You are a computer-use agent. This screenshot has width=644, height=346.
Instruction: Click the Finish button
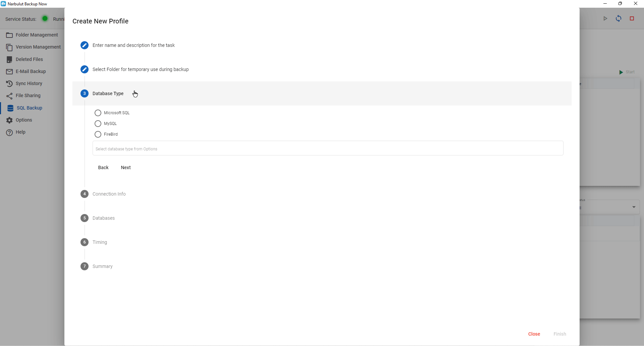560,334
